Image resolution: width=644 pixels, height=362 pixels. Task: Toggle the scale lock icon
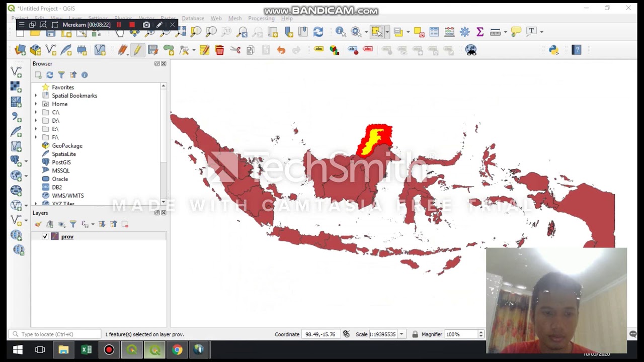[415, 334]
